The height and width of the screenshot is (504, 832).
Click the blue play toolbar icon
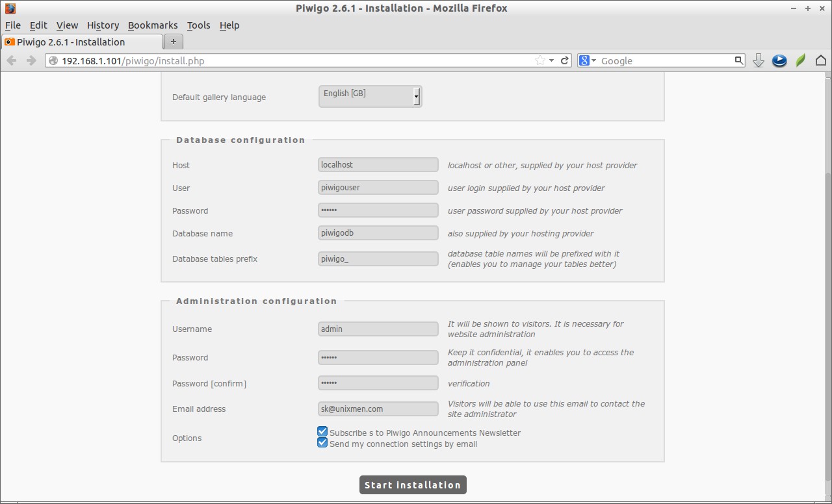tap(779, 60)
